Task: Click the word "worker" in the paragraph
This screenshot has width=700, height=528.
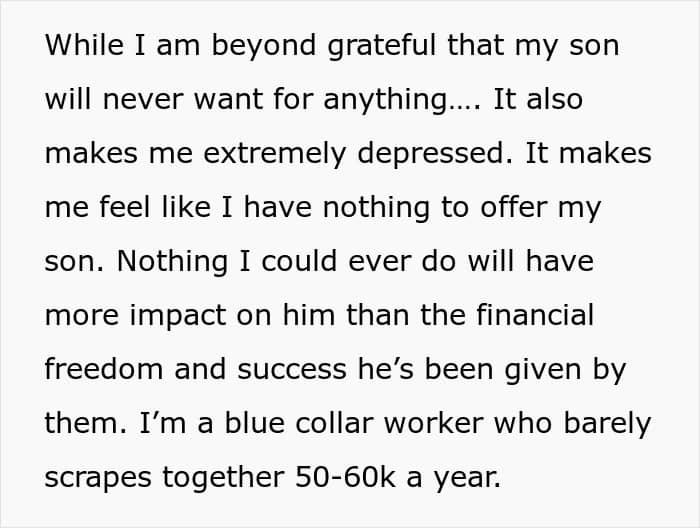Action: click(433, 423)
